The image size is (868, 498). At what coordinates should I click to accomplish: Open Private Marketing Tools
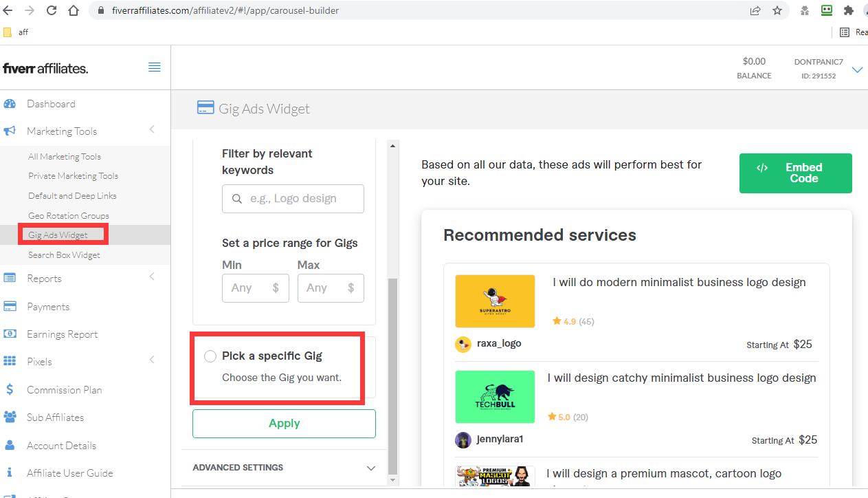point(73,175)
